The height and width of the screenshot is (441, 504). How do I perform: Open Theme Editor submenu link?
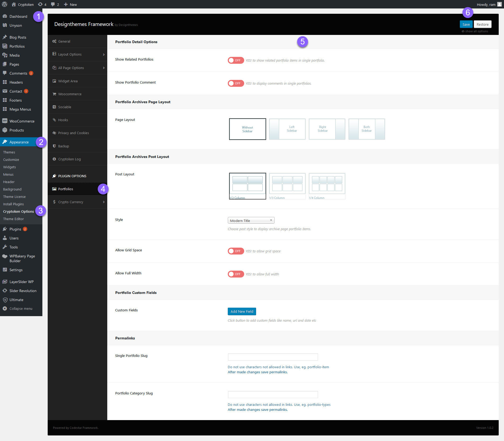(x=14, y=219)
